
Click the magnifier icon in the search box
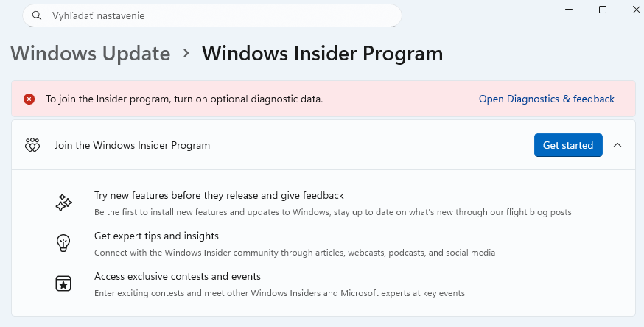[36, 15]
